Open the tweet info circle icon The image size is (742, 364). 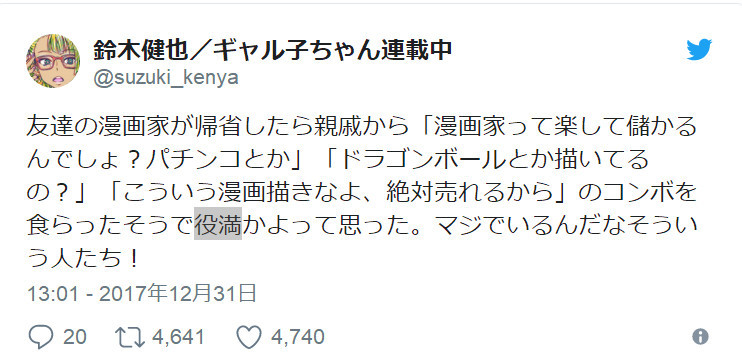click(x=700, y=337)
